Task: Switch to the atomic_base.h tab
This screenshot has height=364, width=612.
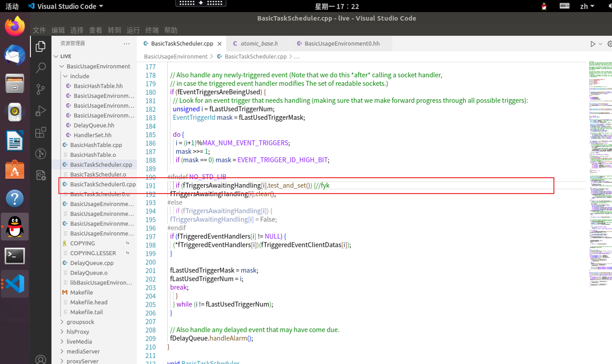Action: coord(259,44)
